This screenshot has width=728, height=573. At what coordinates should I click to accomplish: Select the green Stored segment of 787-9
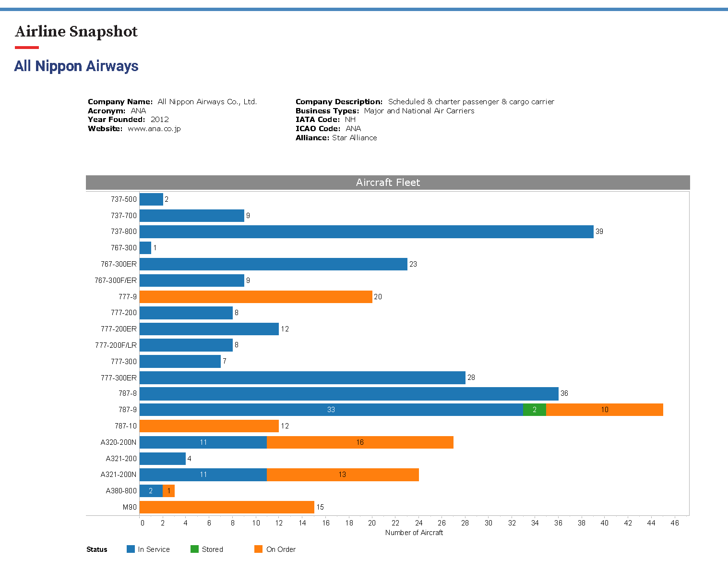(534, 410)
